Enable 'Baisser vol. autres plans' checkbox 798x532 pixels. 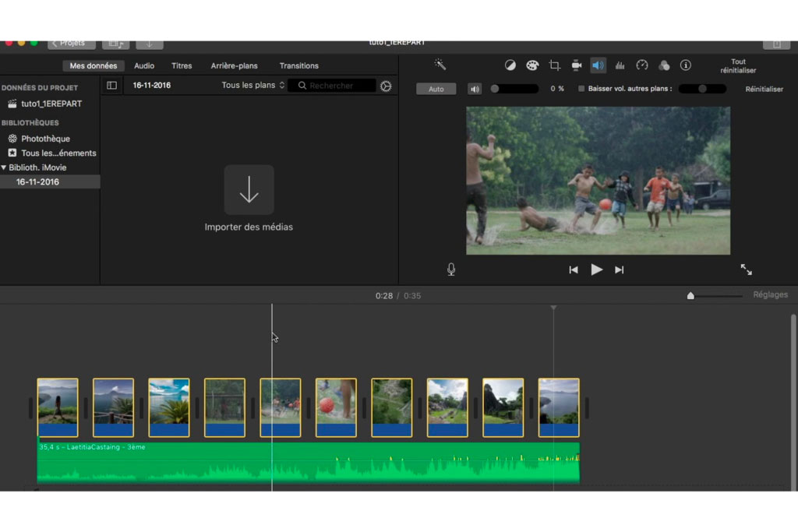(x=581, y=89)
